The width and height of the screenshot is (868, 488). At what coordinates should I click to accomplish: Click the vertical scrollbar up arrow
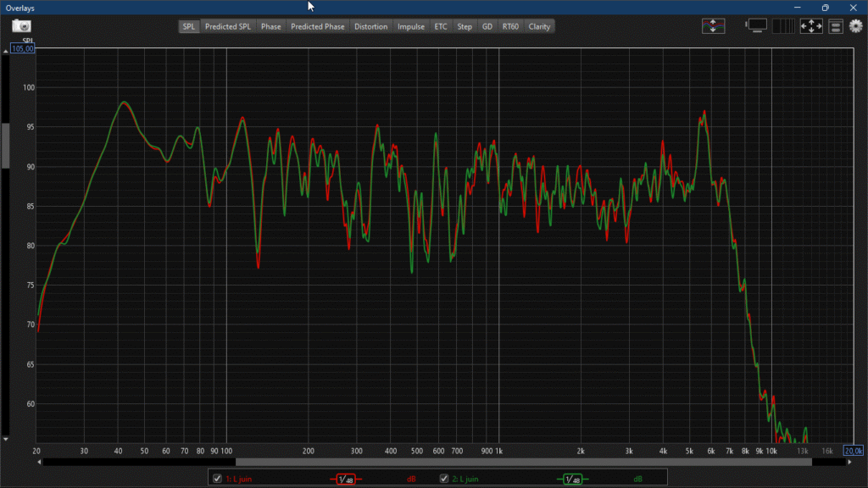point(5,51)
